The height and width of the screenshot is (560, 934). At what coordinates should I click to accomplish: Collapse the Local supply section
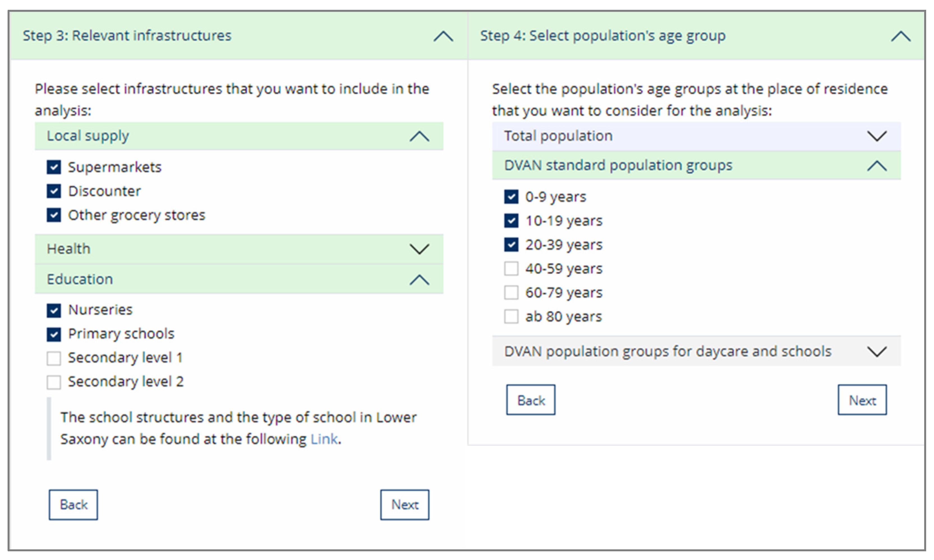click(x=419, y=136)
